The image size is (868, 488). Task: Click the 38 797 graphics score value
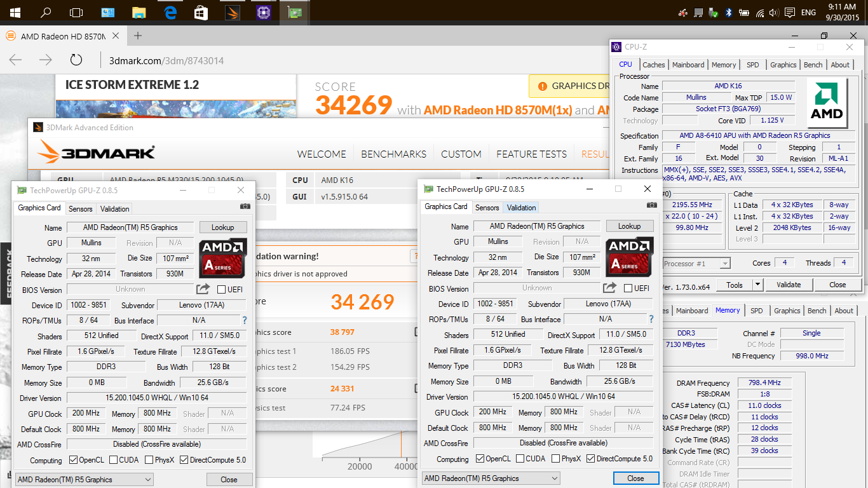342,332
